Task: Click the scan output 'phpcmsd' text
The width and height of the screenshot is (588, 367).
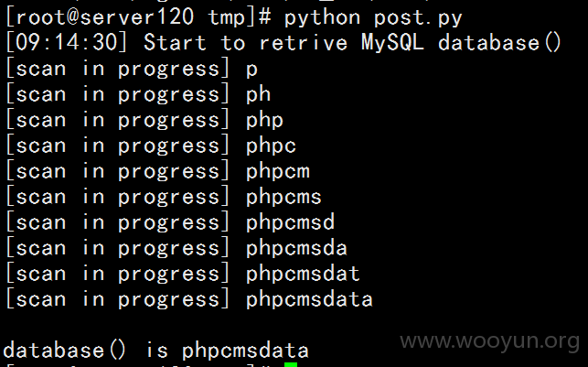Action: tap(290, 222)
